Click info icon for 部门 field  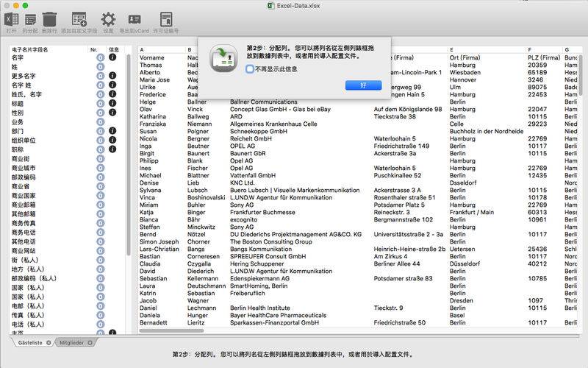112,131
